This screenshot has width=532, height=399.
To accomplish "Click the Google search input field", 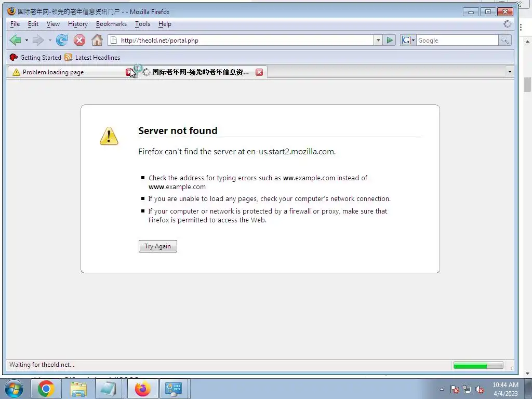I will (x=457, y=40).
